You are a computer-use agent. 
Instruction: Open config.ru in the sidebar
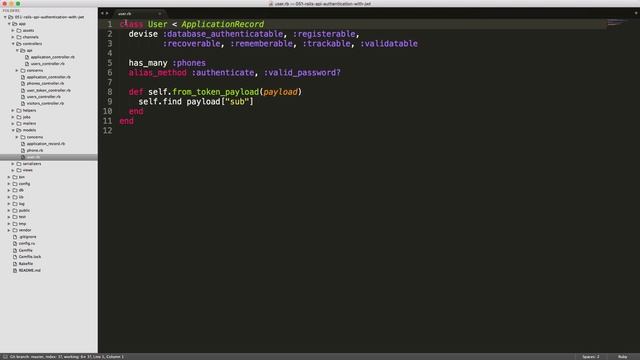pos(27,244)
